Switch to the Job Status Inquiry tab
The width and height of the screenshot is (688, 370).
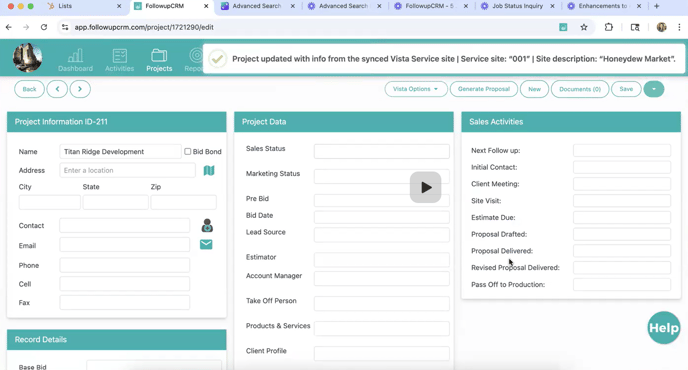coord(518,6)
